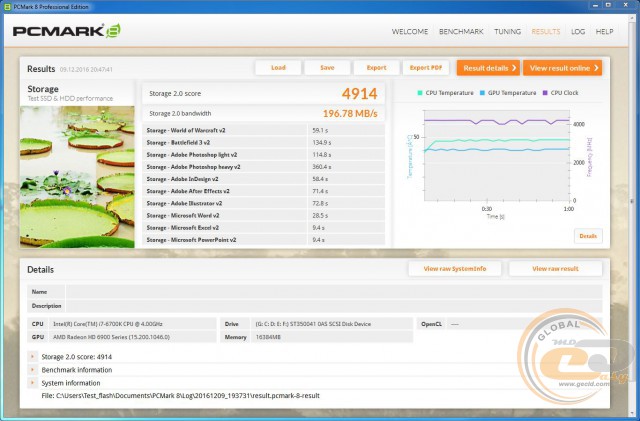
Task: Click View result online
Action: click(x=562, y=68)
